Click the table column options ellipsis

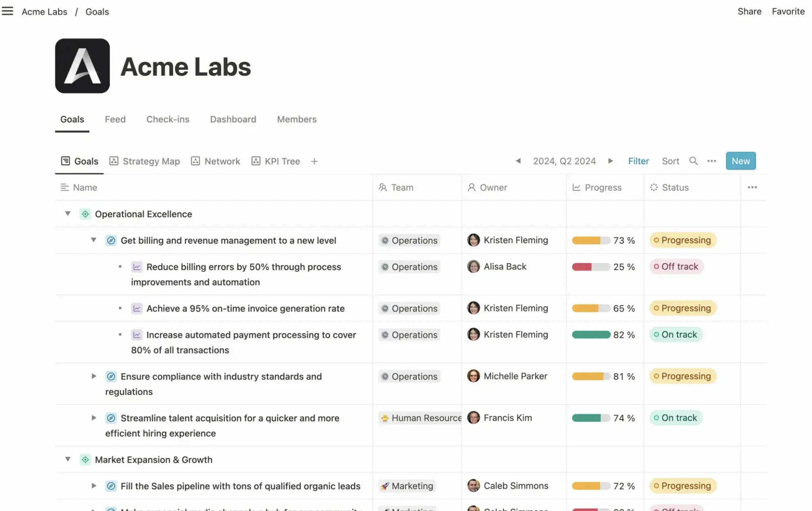coord(752,187)
